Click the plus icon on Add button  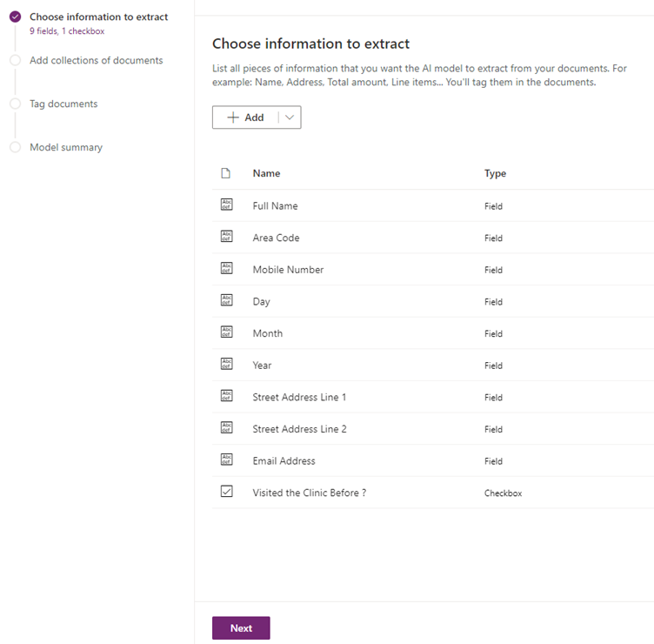(233, 117)
